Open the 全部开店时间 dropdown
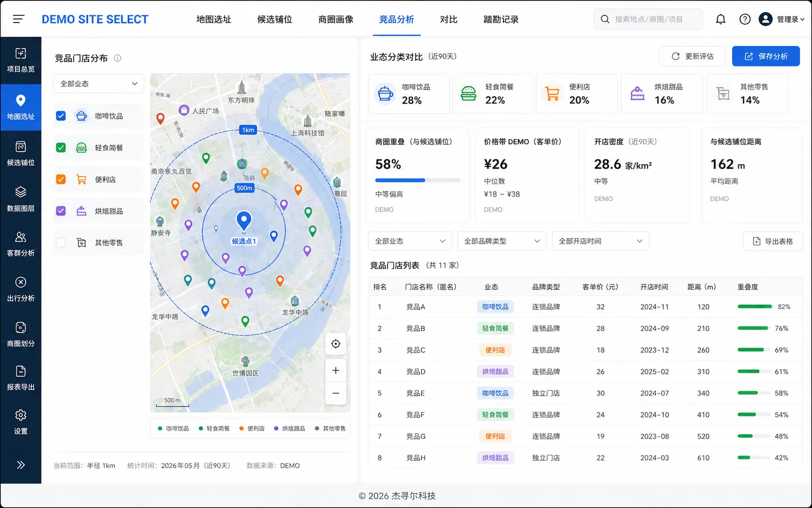 click(x=601, y=241)
